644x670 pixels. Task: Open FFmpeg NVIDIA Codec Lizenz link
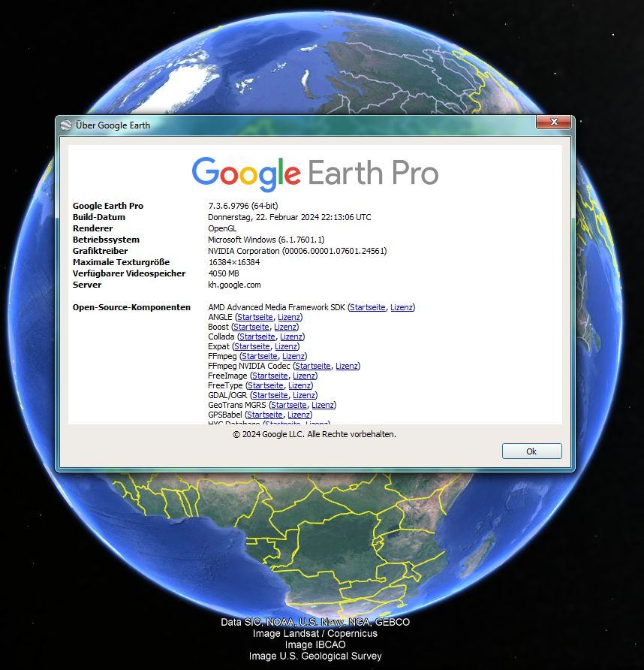pyautogui.click(x=347, y=367)
